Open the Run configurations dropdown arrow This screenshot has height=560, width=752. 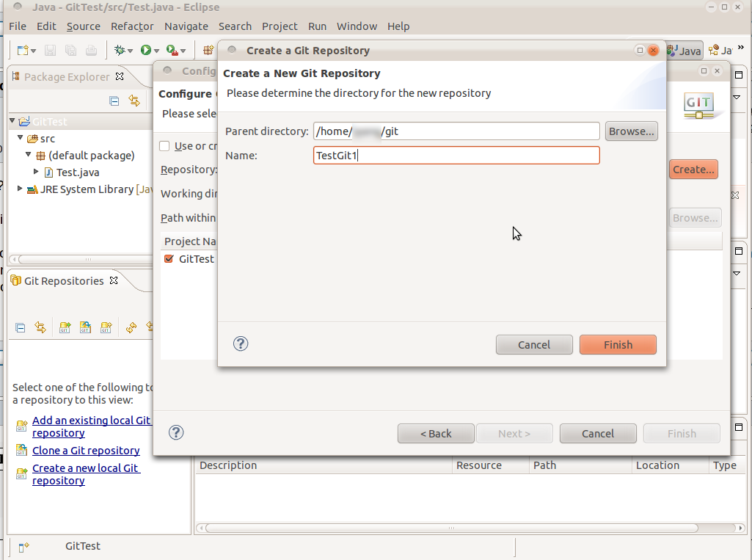156,51
